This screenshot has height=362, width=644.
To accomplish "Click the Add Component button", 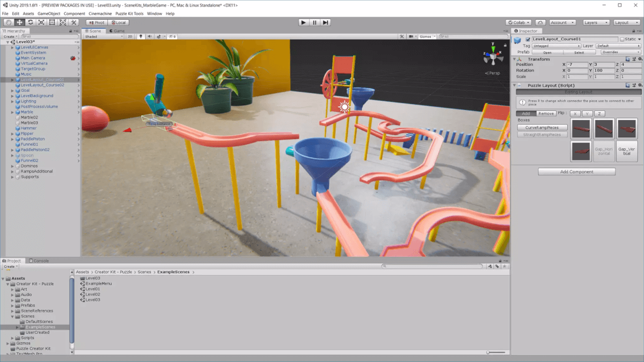I will click(577, 172).
